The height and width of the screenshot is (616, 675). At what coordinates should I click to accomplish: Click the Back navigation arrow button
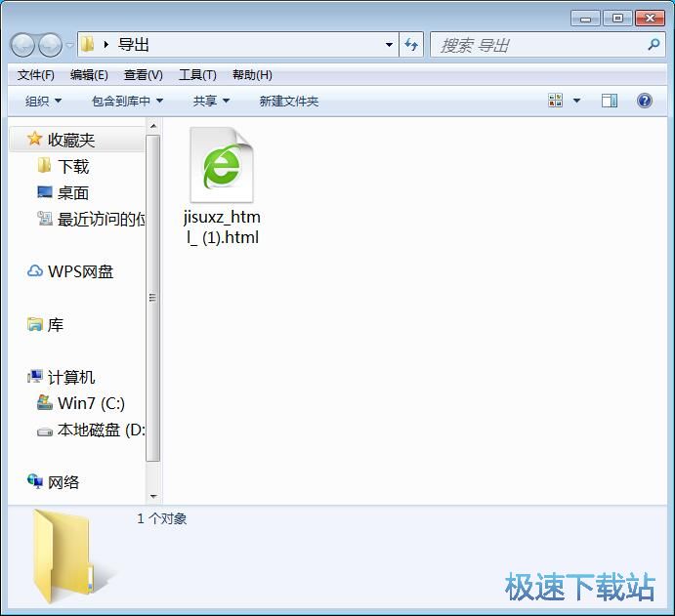22,45
